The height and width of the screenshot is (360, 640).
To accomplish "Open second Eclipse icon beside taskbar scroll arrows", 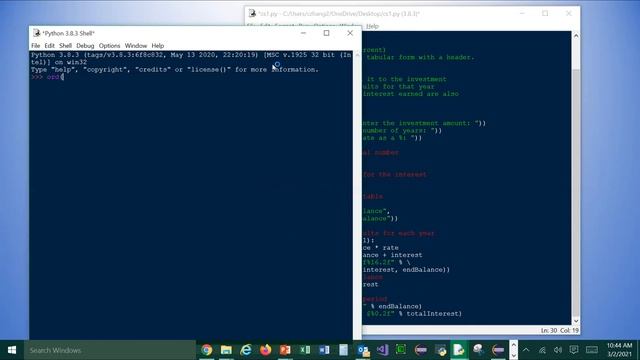I will point(498,350).
